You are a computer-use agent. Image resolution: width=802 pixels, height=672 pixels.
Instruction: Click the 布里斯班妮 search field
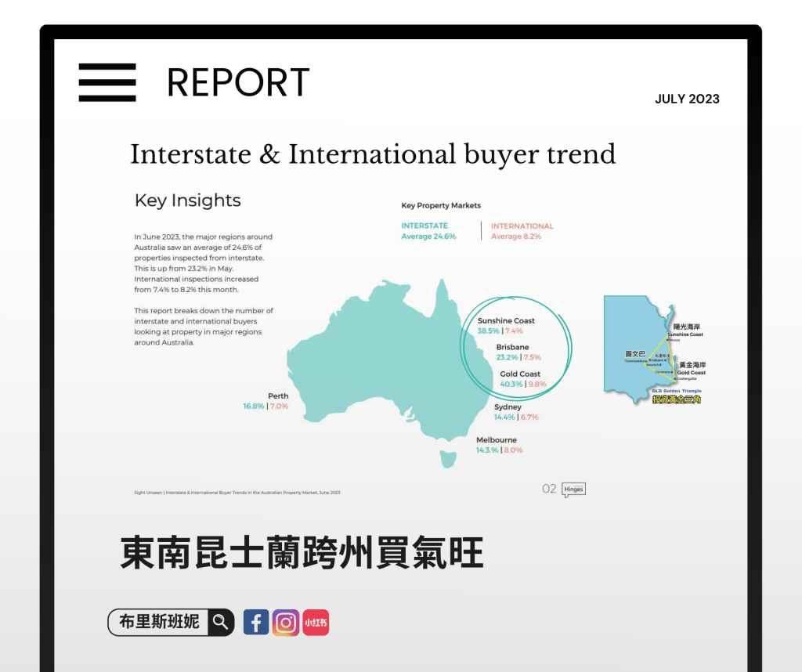tap(160, 623)
